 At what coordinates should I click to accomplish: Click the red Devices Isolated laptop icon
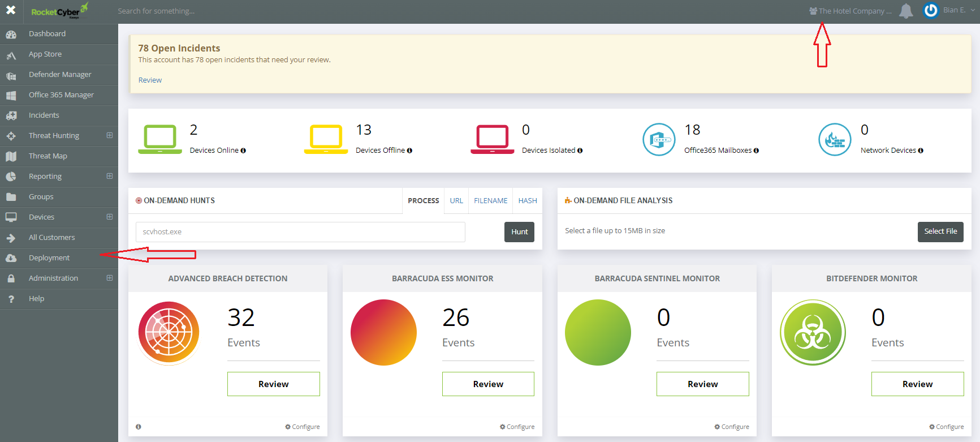(492, 139)
